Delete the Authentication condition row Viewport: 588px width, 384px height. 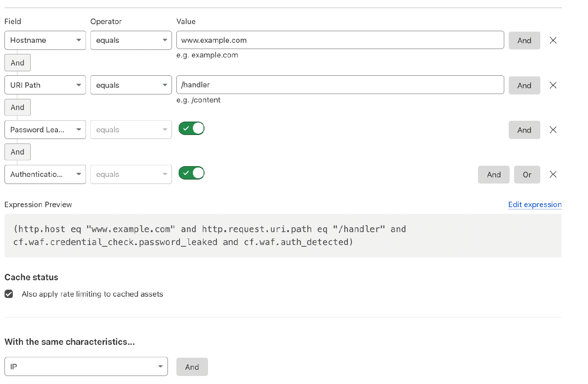tap(553, 174)
